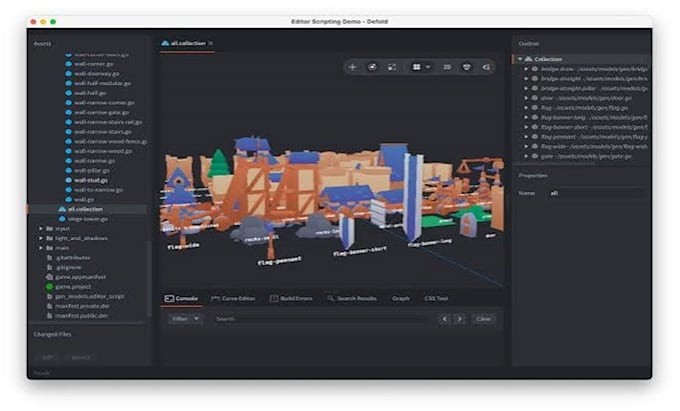Click the Revert button under Changed Files
Image resolution: width=680 pixels, height=411 pixels.
[x=80, y=357]
